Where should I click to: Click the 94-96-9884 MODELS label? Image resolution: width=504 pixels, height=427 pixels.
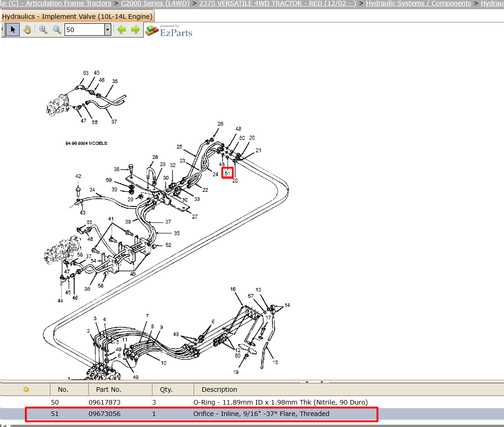tap(86, 143)
